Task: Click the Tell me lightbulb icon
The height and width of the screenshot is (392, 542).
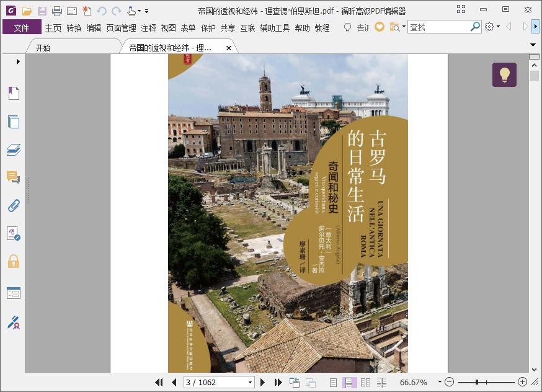Action: pyautogui.click(x=347, y=27)
